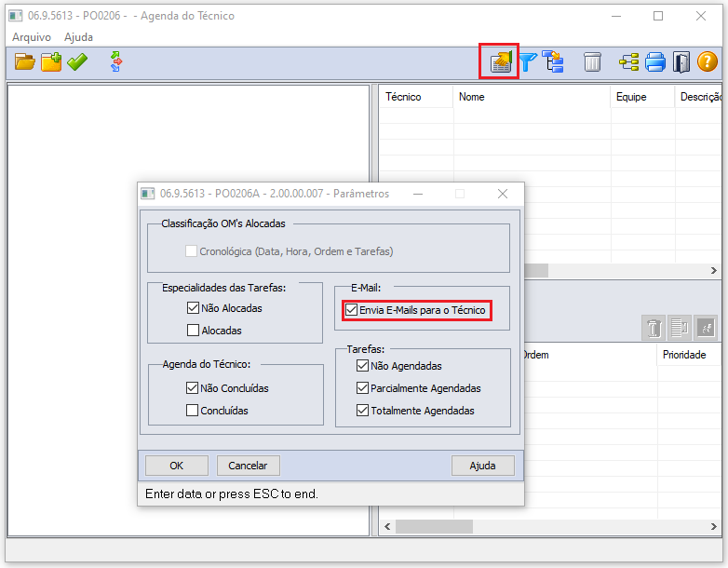The image size is (728, 568).
Task: Toggle the Cronológica classification checkbox
Action: [191, 251]
